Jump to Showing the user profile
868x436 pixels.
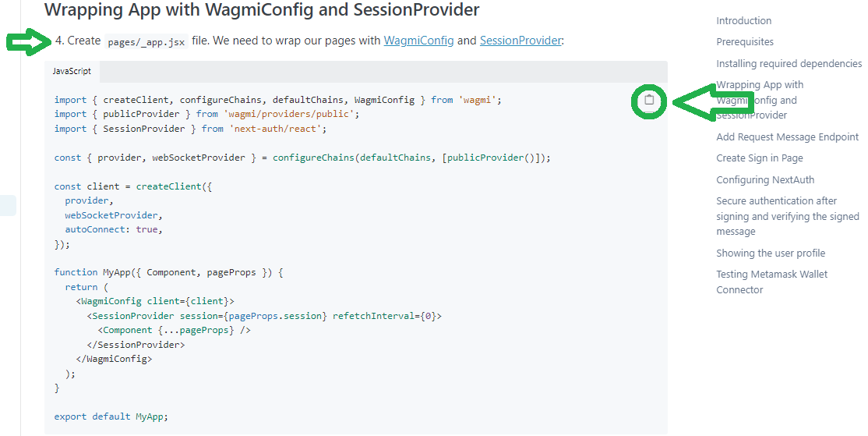click(x=770, y=253)
